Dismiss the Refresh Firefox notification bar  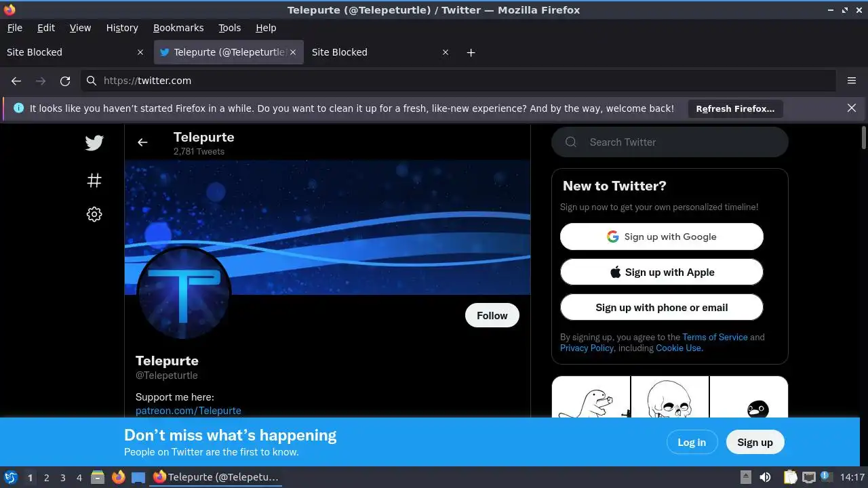852,108
